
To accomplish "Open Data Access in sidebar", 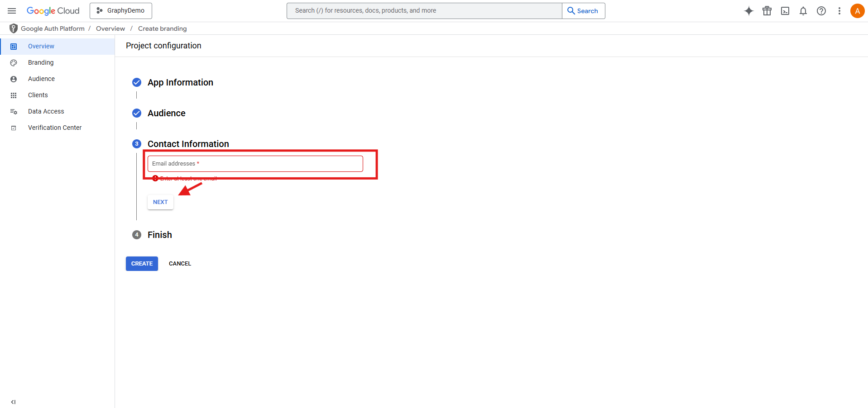I will coord(46,111).
